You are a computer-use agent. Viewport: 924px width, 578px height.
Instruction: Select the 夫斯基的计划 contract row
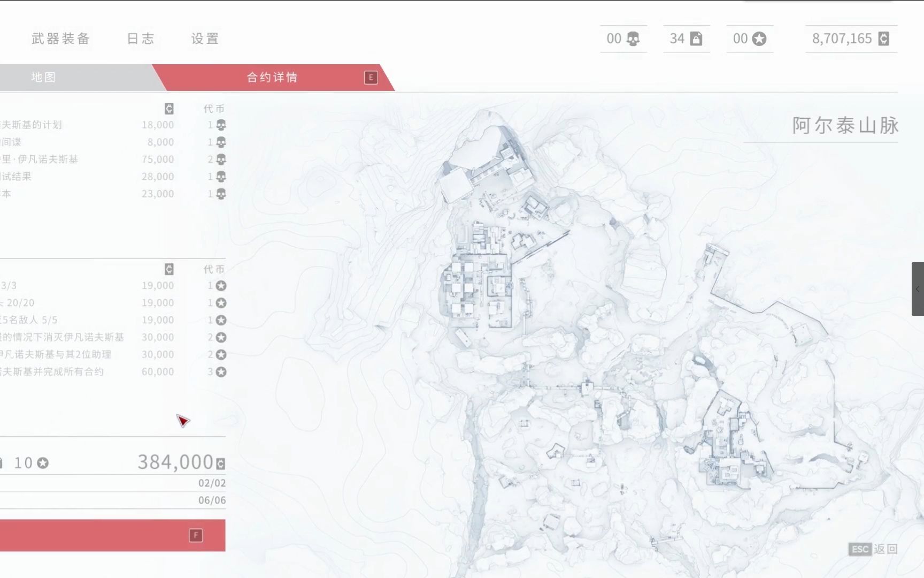point(113,125)
